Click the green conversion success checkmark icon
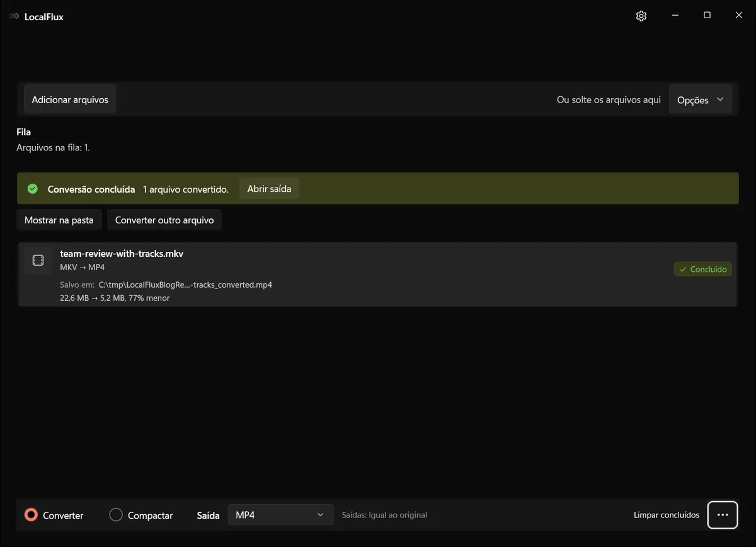The width and height of the screenshot is (756, 547). (33, 189)
